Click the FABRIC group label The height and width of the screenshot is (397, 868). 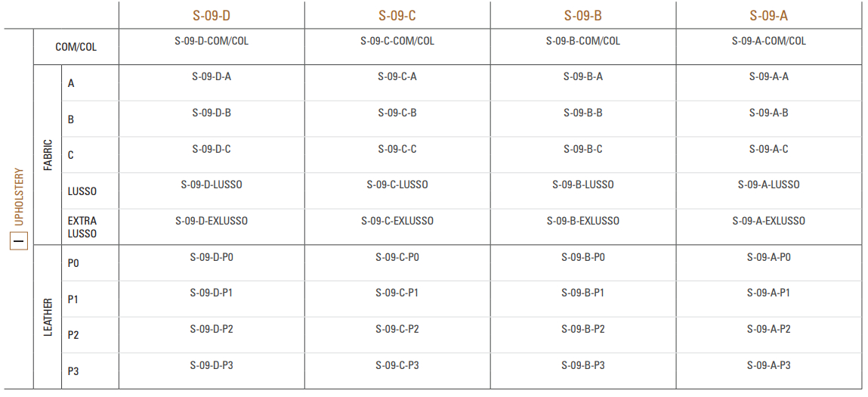point(48,155)
